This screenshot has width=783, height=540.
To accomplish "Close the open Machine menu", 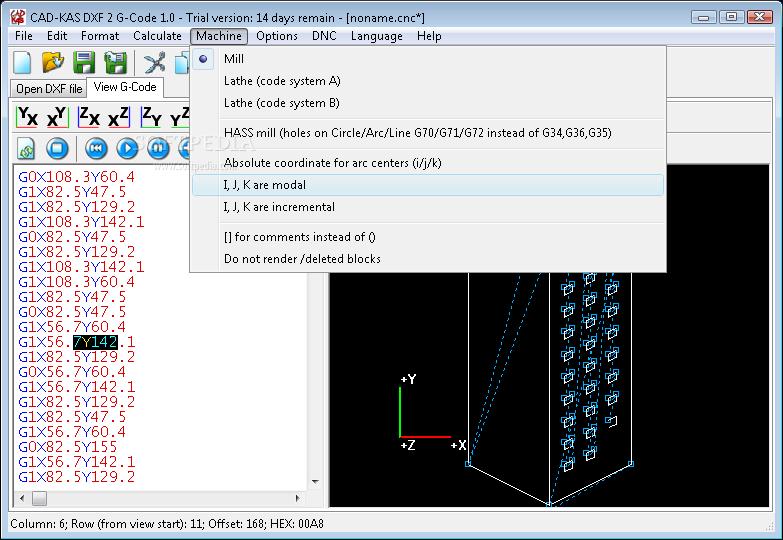I will [219, 36].
